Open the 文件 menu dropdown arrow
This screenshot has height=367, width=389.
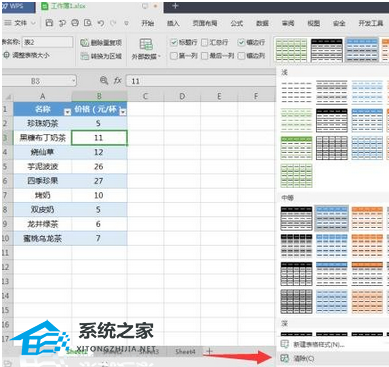(x=33, y=23)
